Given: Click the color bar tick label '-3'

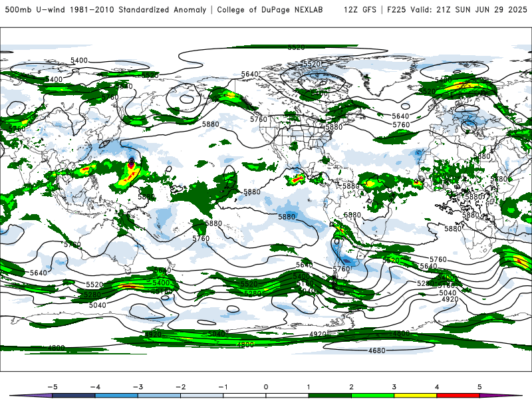Looking at the screenshot, I should 138,387.
